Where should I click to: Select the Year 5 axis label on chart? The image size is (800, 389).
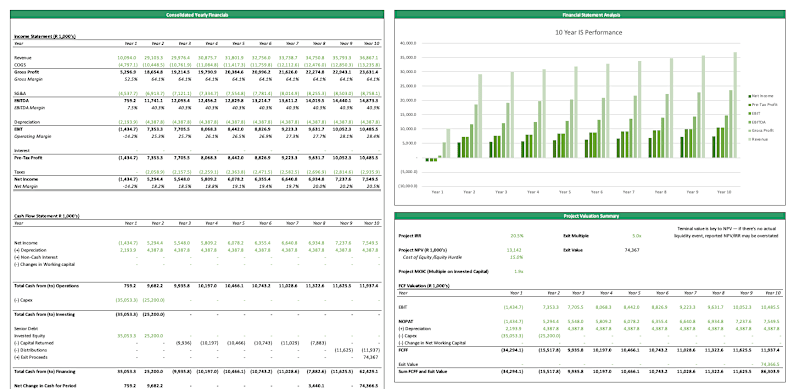pos(564,192)
